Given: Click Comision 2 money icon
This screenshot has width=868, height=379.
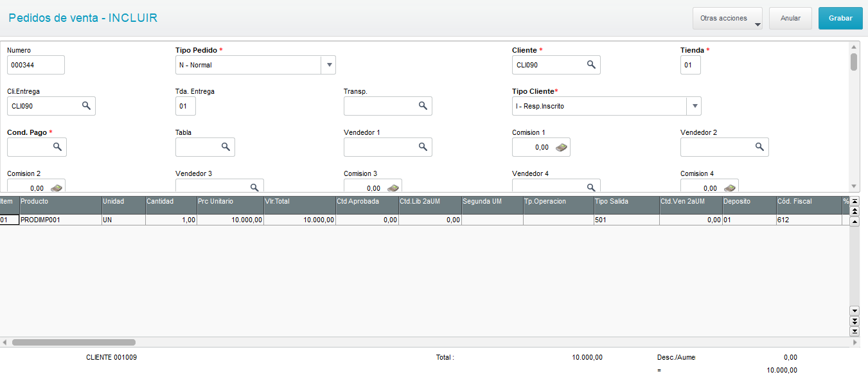Looking at the screenshot, I should (x=57, y=188).
